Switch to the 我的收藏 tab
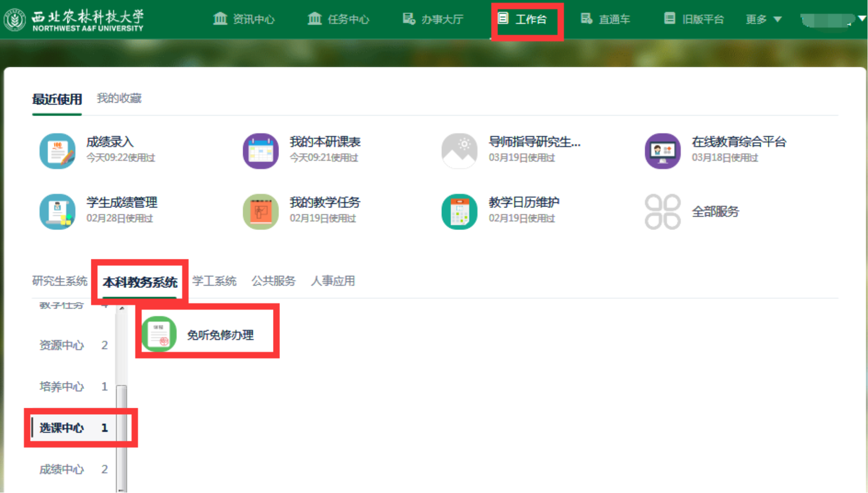Image resolution: width=868 pixels, height=493 pixels. 119,98
